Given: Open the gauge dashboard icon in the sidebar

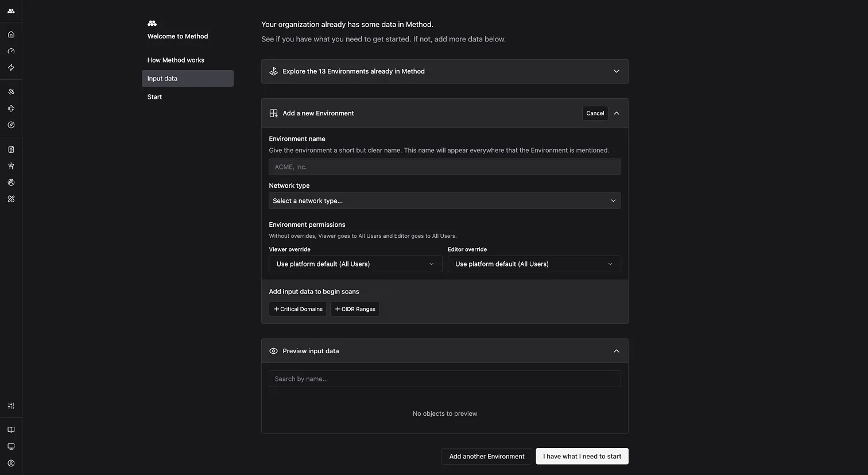Looking at the screenshot, I should (x=11, y=51).
